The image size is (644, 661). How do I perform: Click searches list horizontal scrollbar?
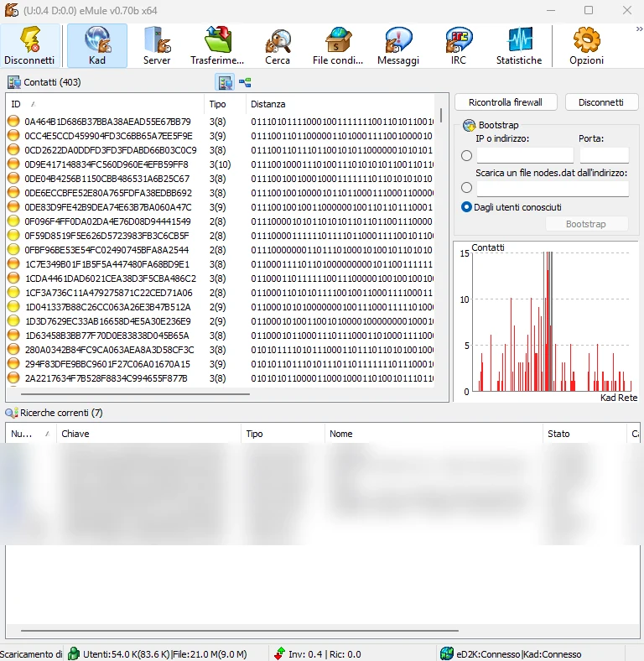[239, 631]
